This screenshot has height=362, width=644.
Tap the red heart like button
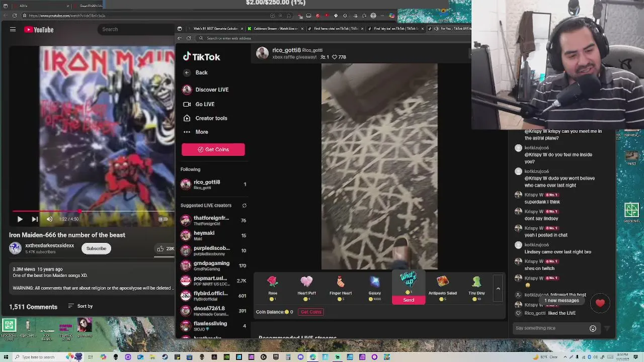coord(600,303)
